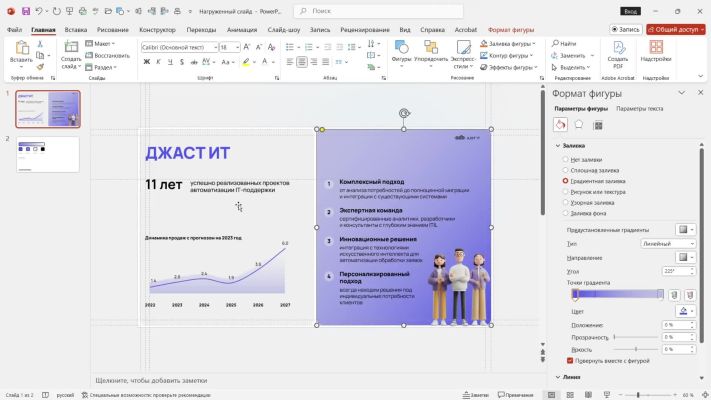
Task: Switch to Параметры текста tab
Action: point(639,109)
